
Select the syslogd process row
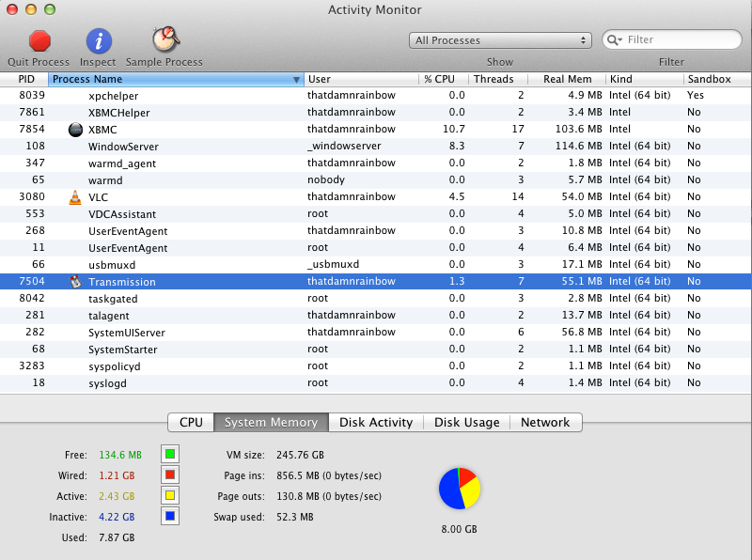(376, 382)
